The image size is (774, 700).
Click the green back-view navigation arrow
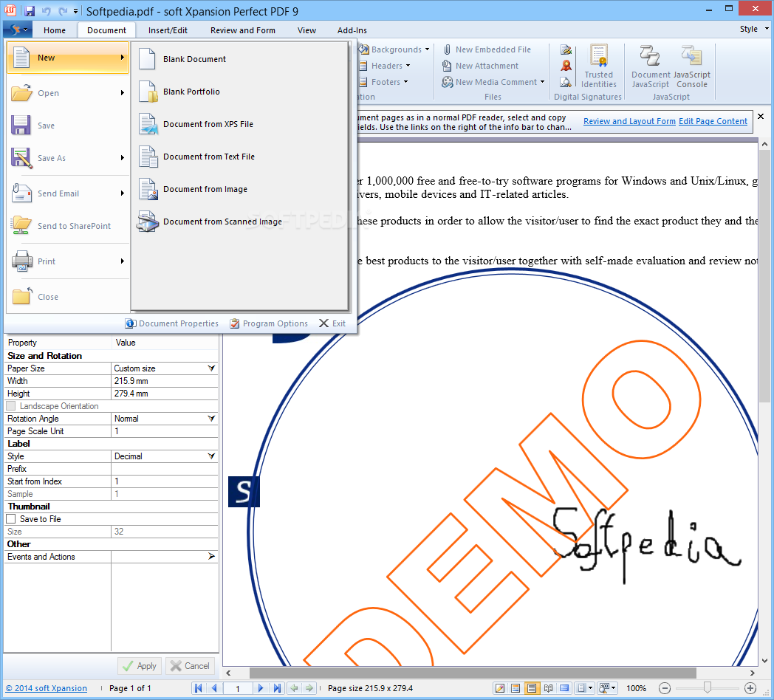click(x=295, y=688)
